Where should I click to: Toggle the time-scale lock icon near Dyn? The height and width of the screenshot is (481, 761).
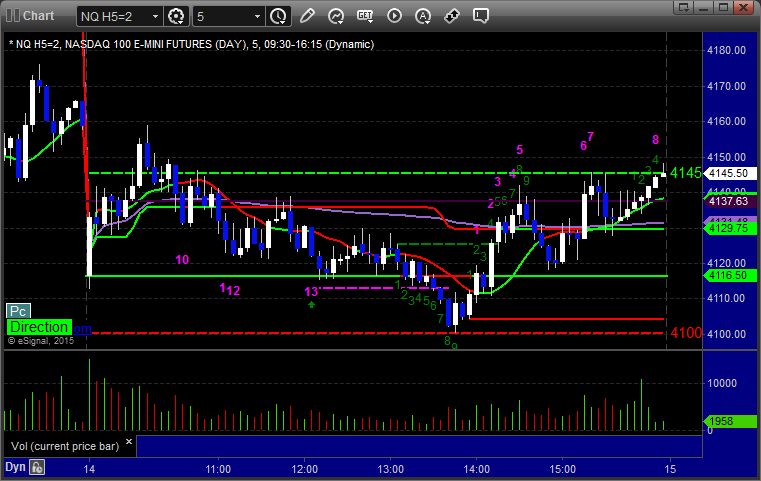(x=37, y=467)
